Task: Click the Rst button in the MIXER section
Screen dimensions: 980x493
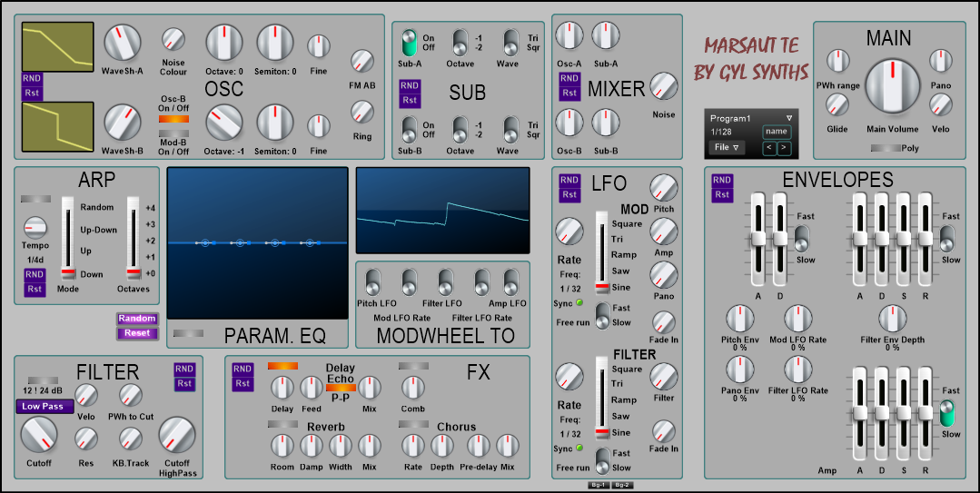Action: click(569, 93)
